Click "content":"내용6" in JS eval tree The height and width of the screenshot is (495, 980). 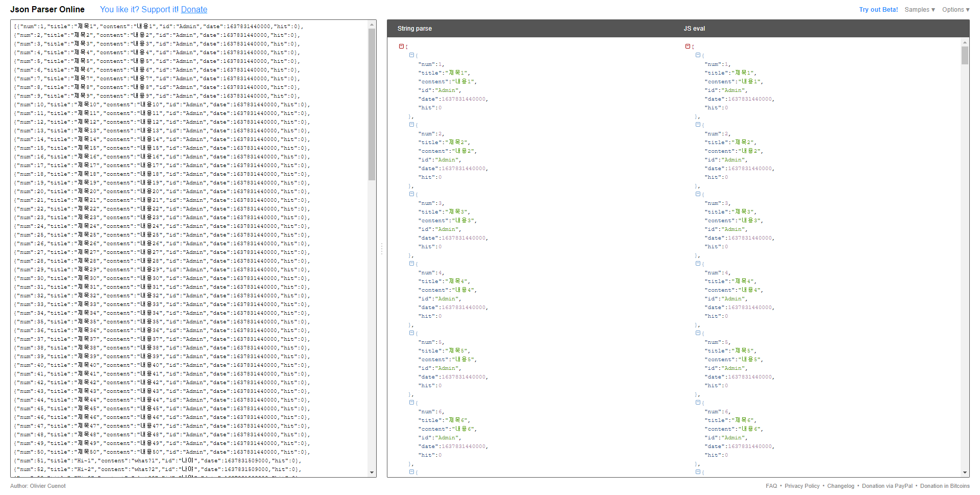734,429
